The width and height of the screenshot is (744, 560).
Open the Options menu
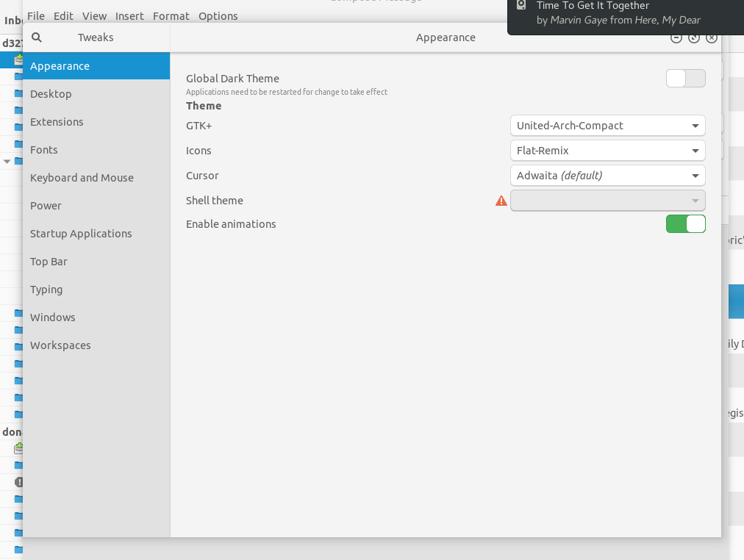click(218, 15)
